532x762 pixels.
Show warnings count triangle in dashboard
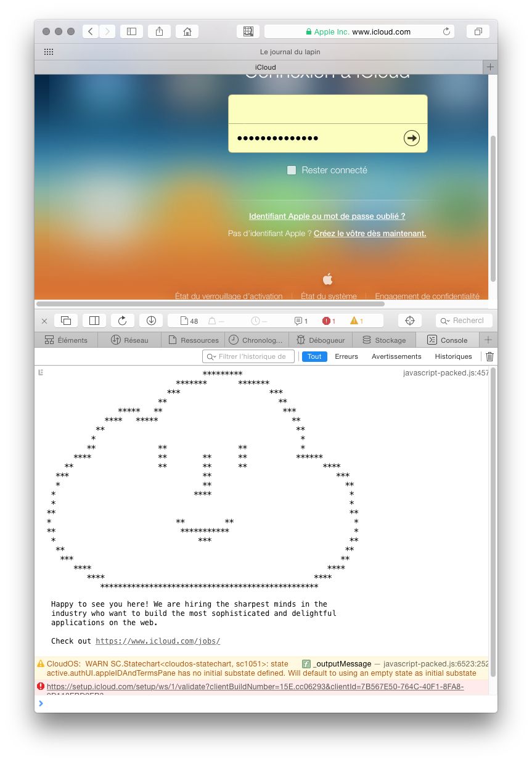tap(356, 321)
